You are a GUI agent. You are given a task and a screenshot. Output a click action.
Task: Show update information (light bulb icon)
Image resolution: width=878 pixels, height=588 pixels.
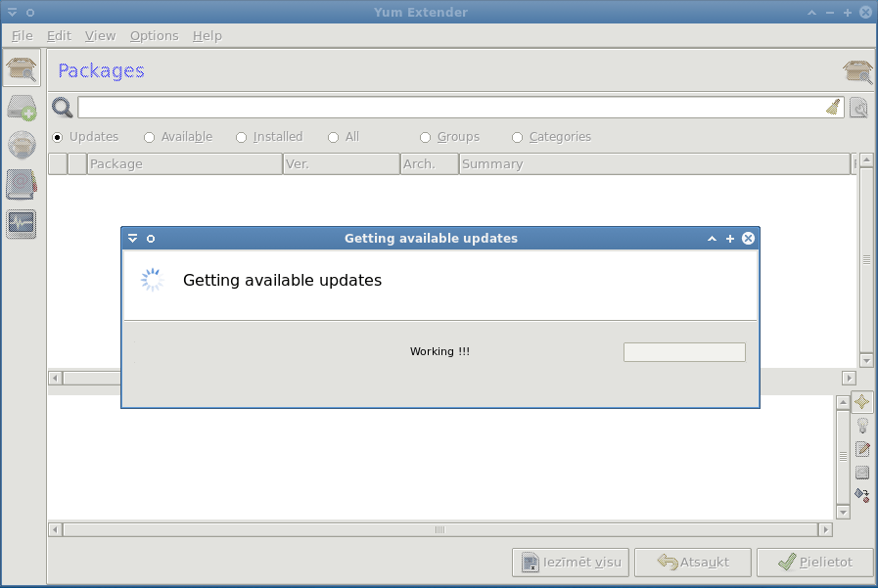click(x=862, y=426)
